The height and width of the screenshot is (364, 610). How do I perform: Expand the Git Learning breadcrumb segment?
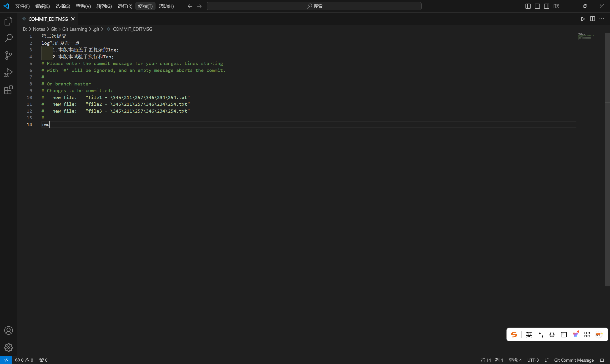(75, 29)
